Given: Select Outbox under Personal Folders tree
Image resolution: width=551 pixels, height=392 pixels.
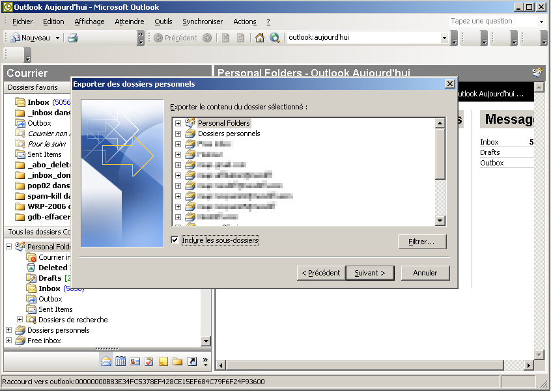Looking at the screenshot, I should (x=50, y=299).
